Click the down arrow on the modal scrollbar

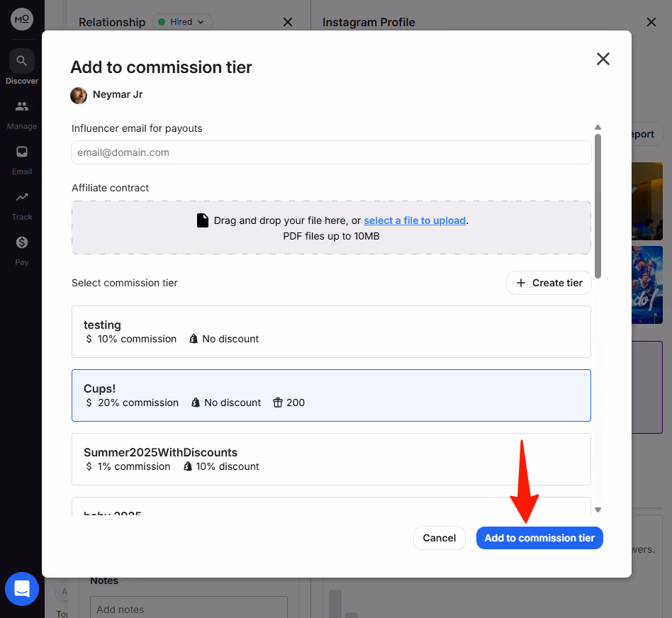[598, 508]
